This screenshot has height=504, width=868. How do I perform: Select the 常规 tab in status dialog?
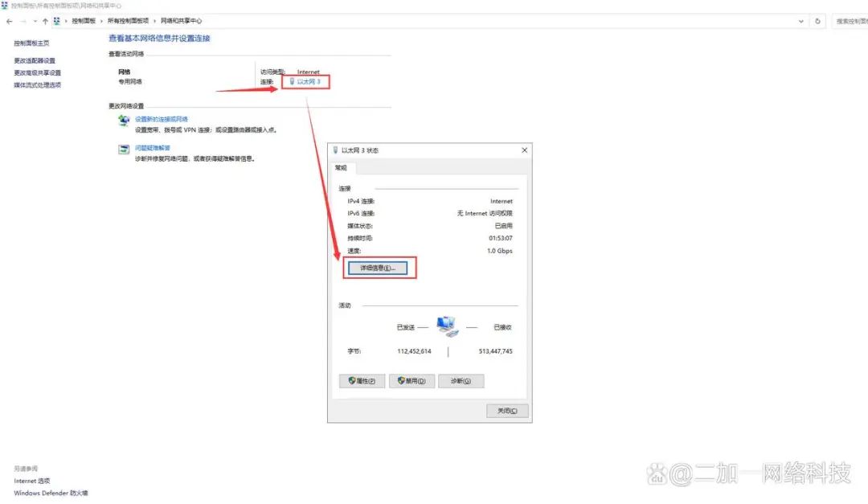tap(342, 168)
